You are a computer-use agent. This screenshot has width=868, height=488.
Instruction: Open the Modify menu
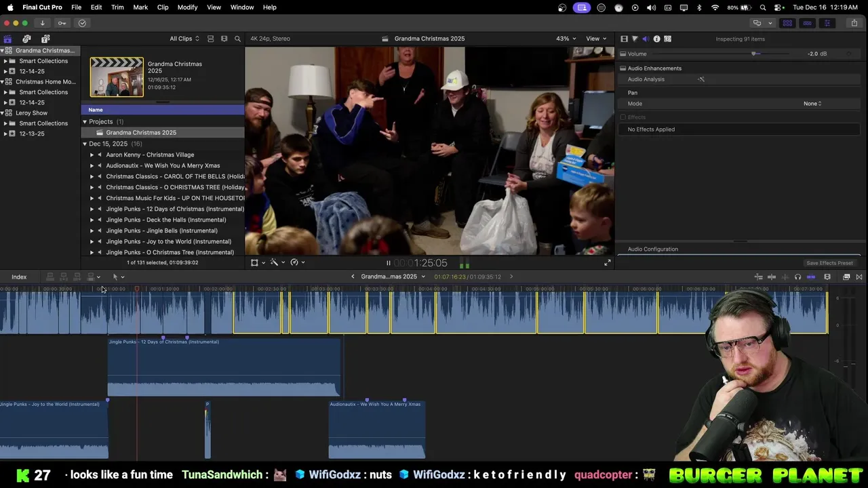click(x=187, y=7)
